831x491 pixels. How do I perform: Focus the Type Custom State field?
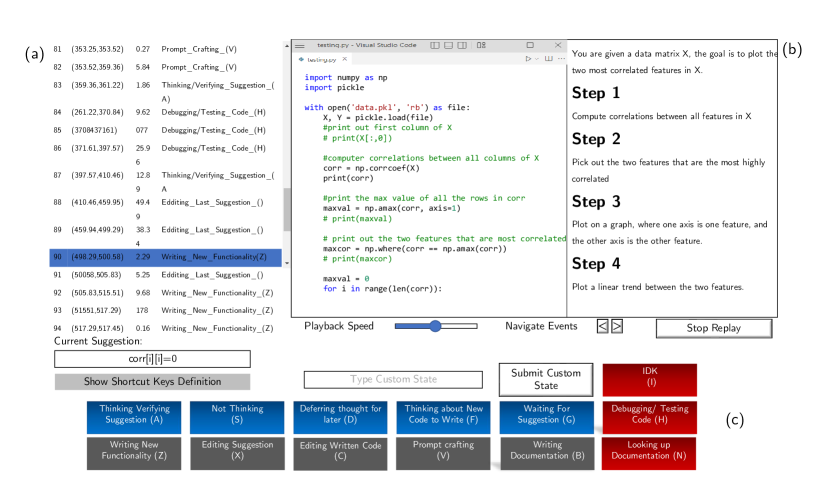[x=393, y=380]
